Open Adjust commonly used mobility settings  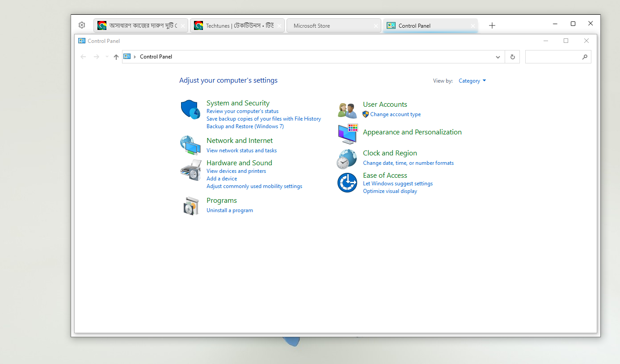254,186
